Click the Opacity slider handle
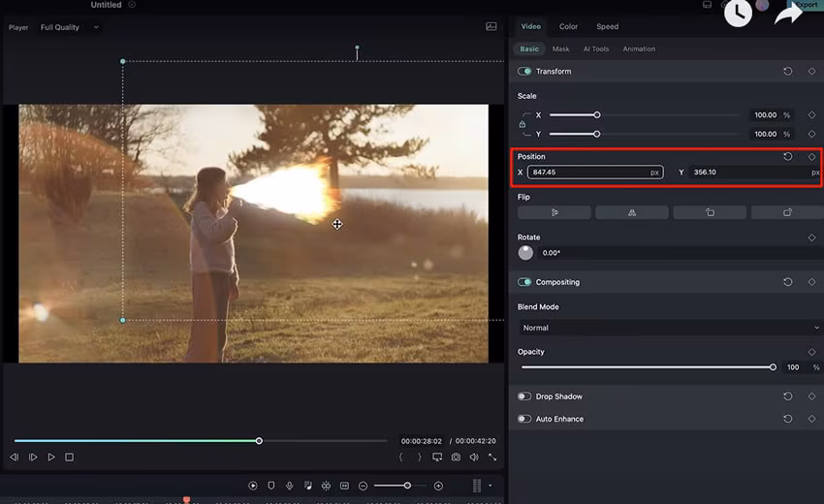Viewport: 824px width, 504px height. (x=773, y=367)
